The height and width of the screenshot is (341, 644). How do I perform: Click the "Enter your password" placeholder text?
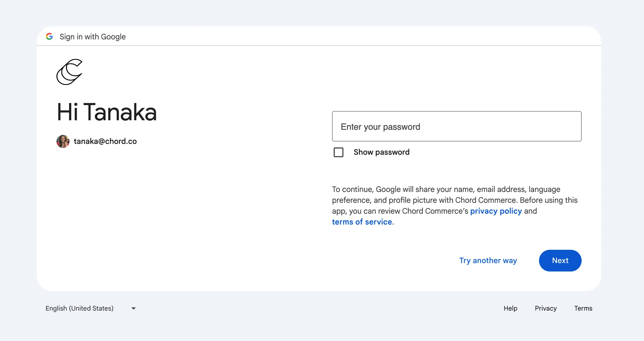point(380,127)
